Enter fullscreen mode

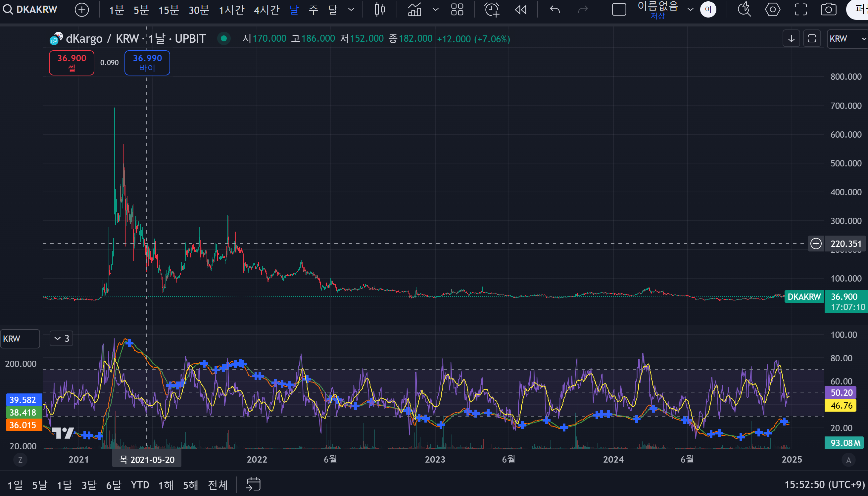click(x=801, y=10)
